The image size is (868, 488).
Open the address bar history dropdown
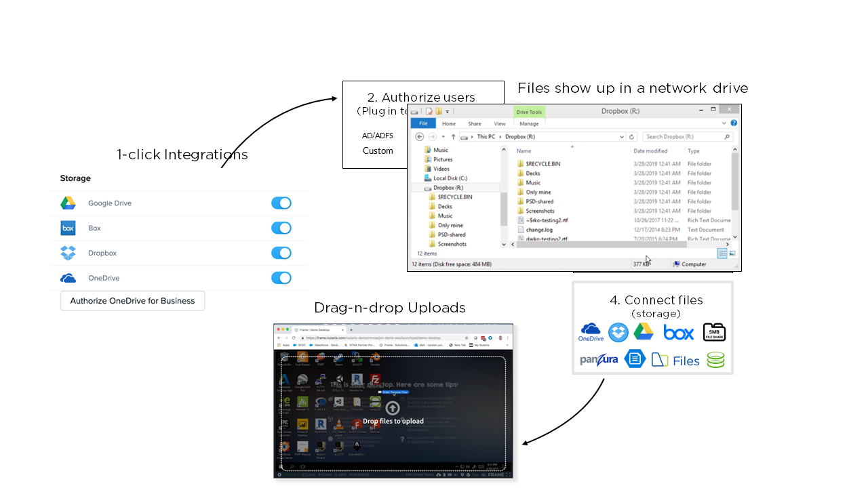coord(622,137)
